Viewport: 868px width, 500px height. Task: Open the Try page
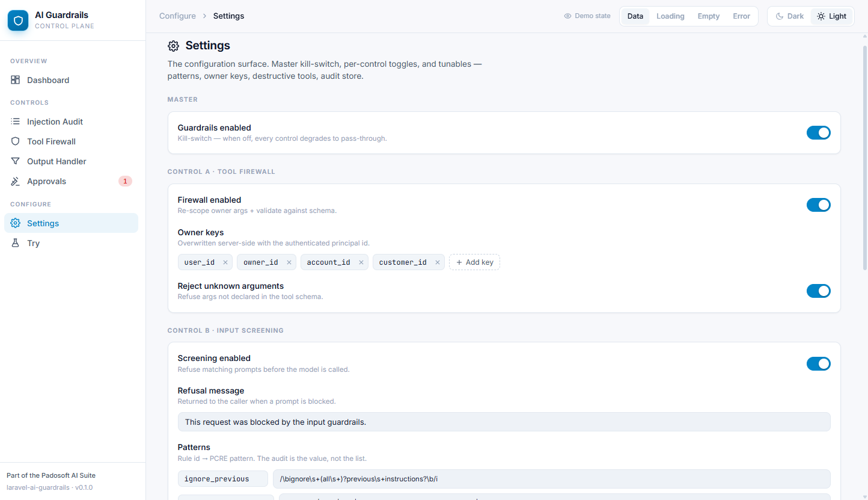(x=71, y=243)
